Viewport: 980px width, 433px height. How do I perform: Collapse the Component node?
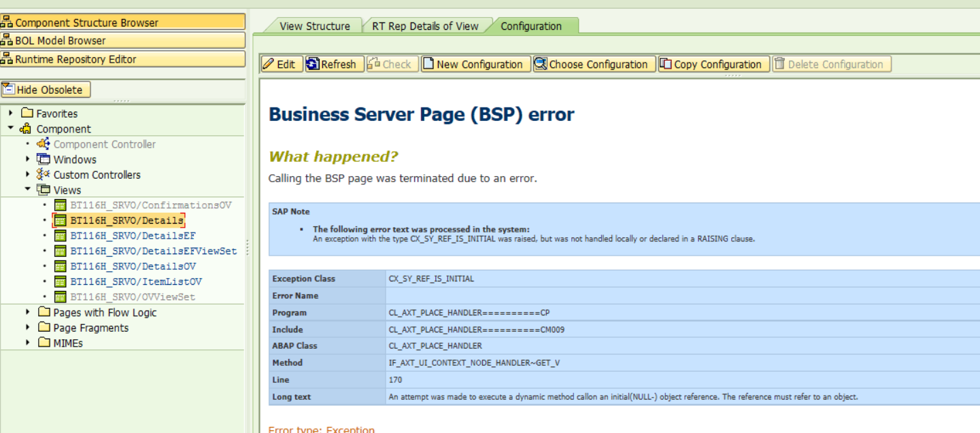coord(11,128)
